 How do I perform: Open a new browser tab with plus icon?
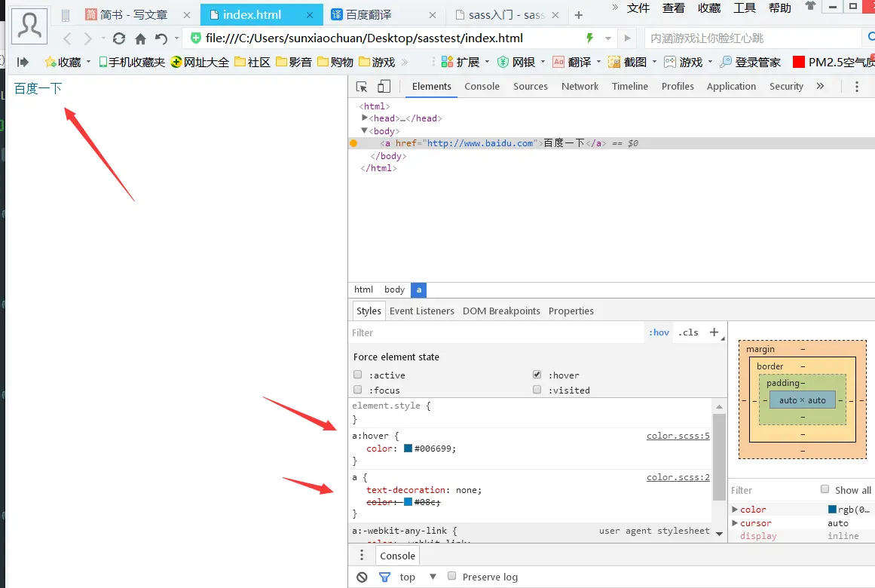[x=579, y=15]
